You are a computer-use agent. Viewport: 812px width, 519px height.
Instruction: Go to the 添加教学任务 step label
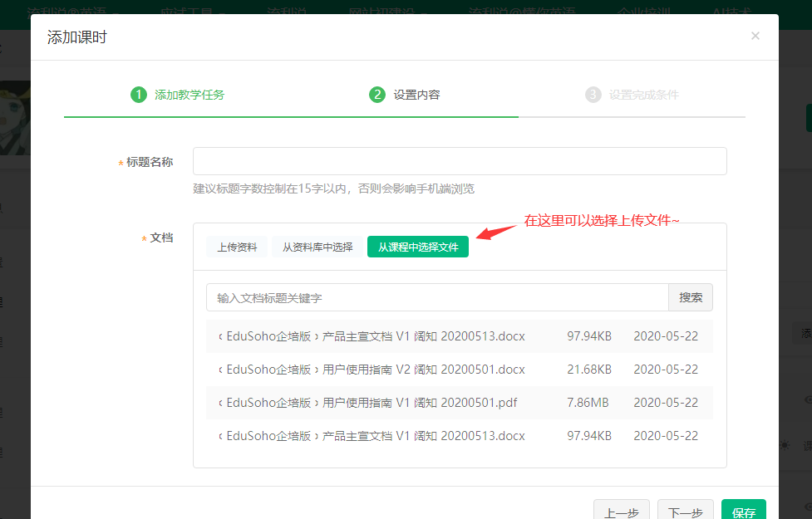[x=189, y=95]
